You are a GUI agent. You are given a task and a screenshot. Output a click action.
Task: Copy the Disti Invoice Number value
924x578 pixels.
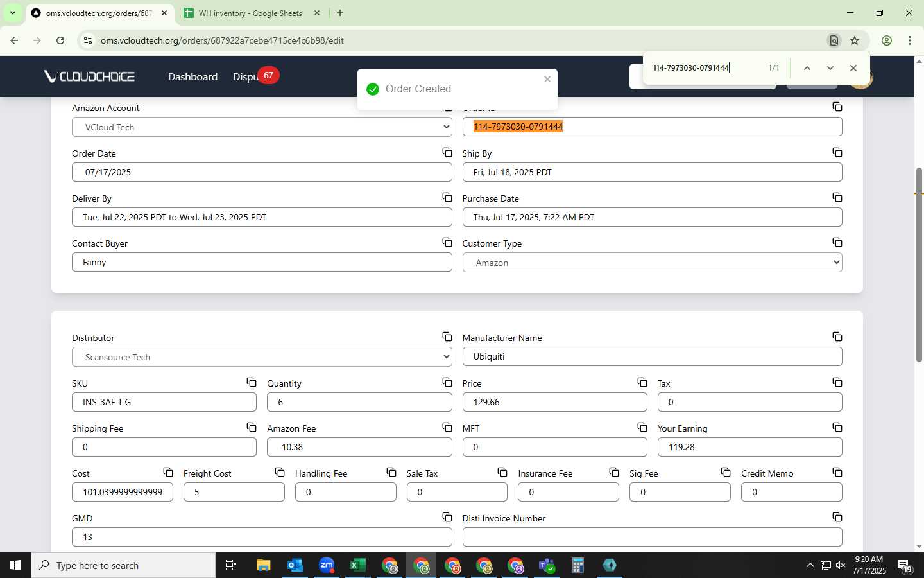click(x=837, y=517)
